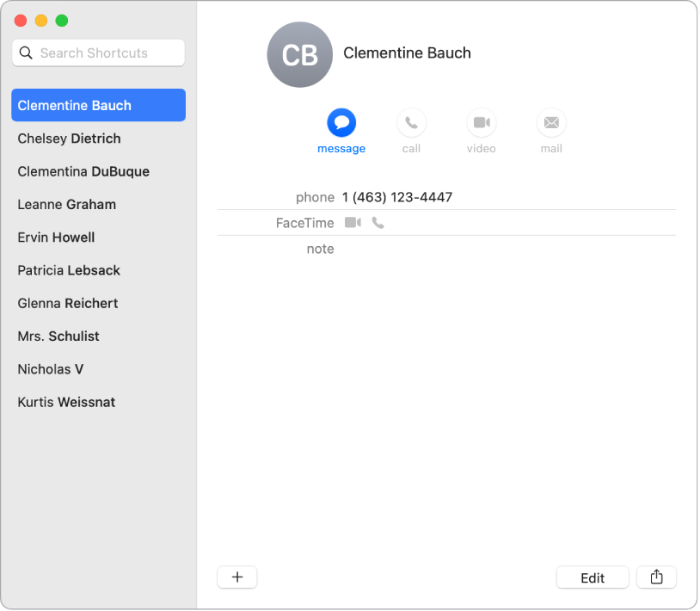Select the call icon
This screenshot has width=700, height=611.
(x=411, y=123)
